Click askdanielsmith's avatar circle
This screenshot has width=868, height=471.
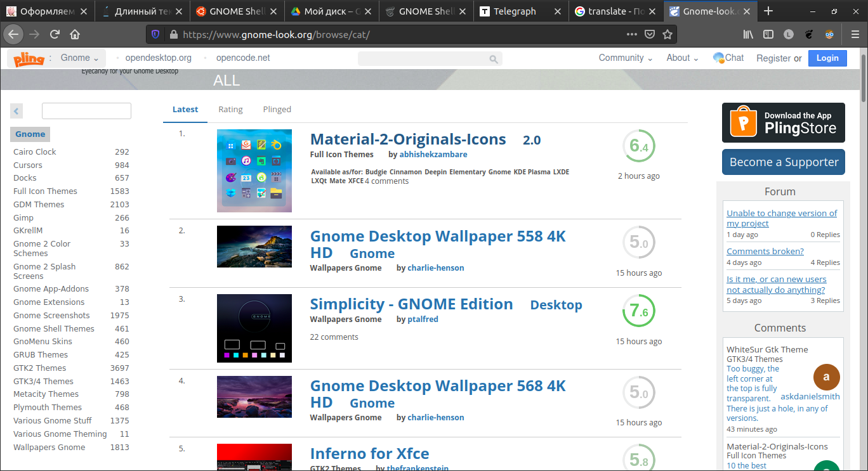click(x=826, y=377)
